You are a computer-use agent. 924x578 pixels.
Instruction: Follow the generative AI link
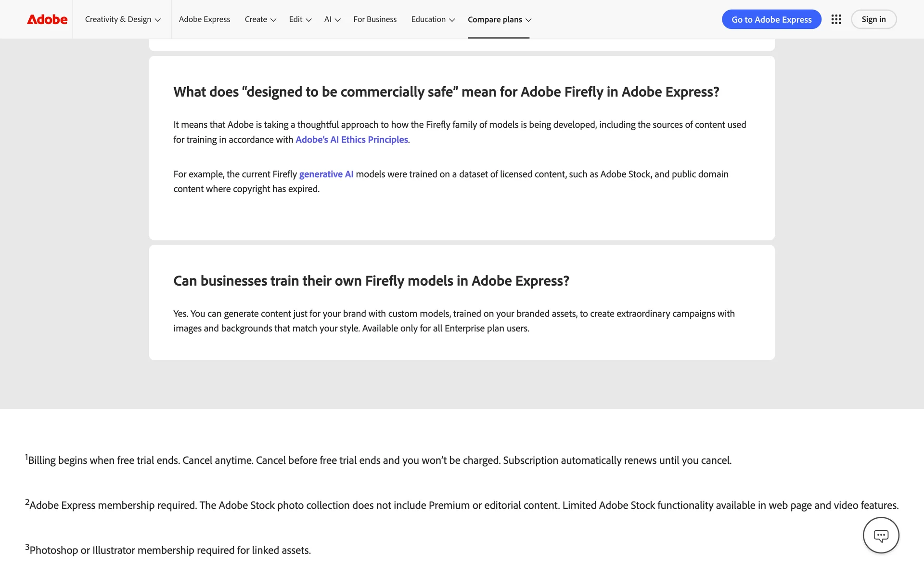pyautogui.click(x=326, y=174)
